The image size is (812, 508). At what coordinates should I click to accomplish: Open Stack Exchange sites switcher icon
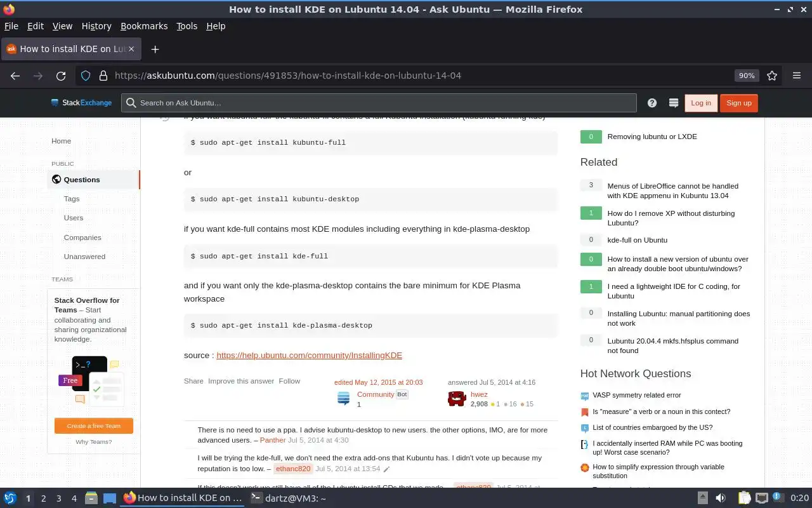(674, 103)
